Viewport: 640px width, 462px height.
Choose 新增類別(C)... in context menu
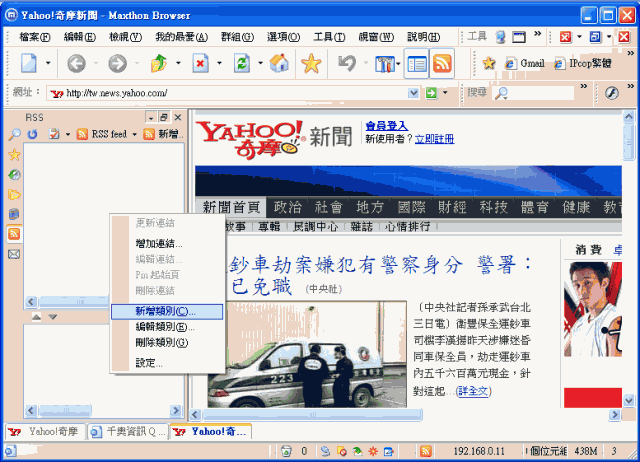coord(167,311)
